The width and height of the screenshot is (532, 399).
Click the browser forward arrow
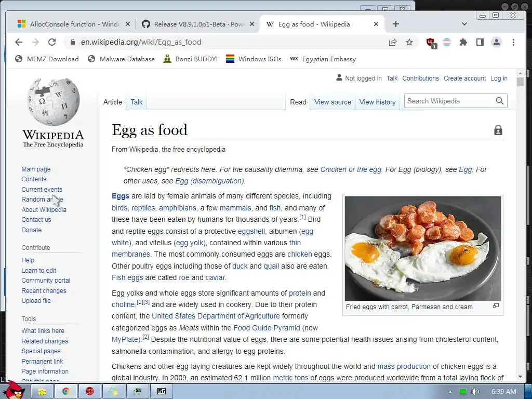[35, 42]
